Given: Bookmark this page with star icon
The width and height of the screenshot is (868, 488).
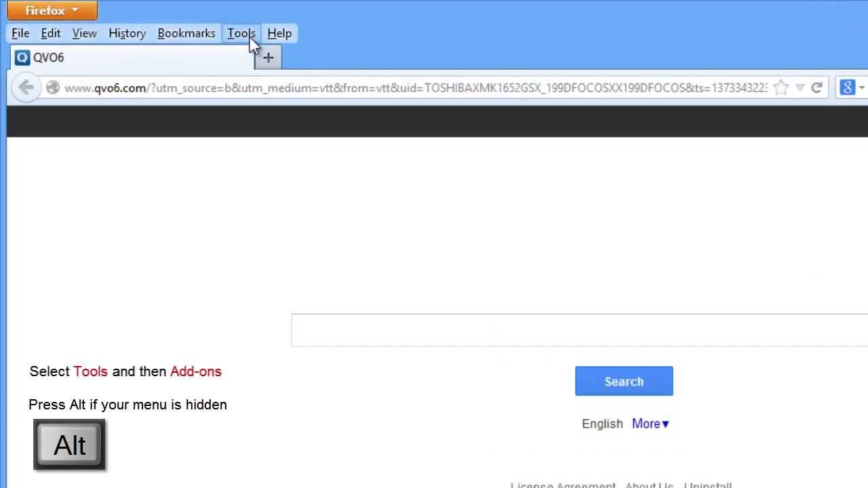Looking at the screenshot, I should click(781, 87).
